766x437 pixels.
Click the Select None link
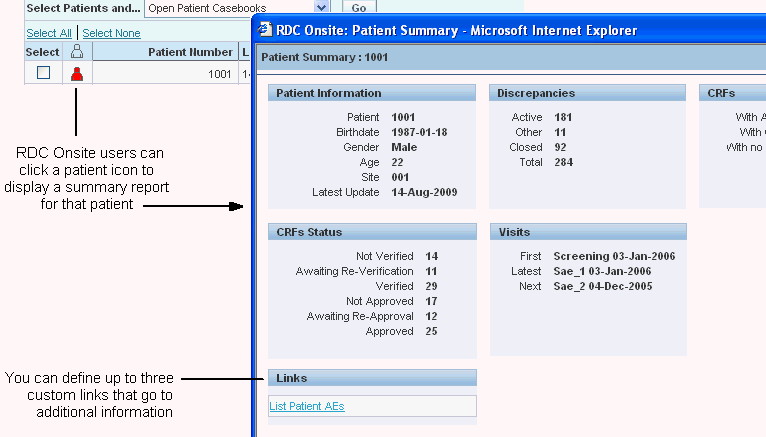(111, 33)
